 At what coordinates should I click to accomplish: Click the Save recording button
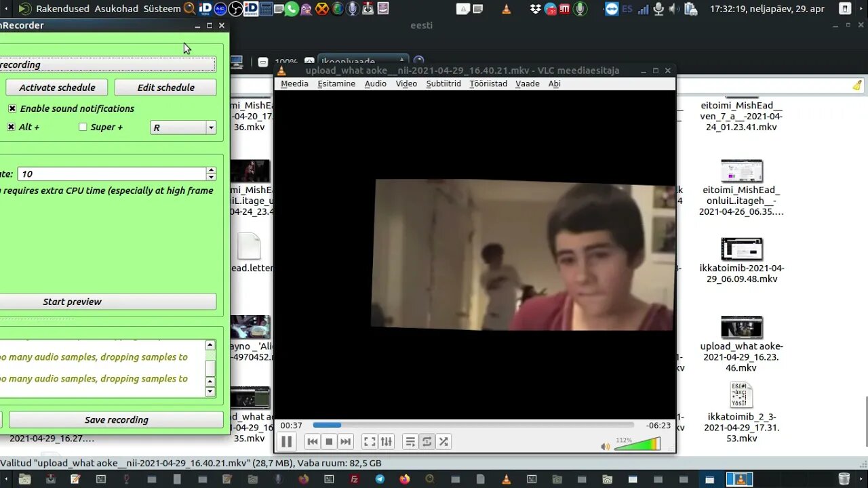point(116,420)
